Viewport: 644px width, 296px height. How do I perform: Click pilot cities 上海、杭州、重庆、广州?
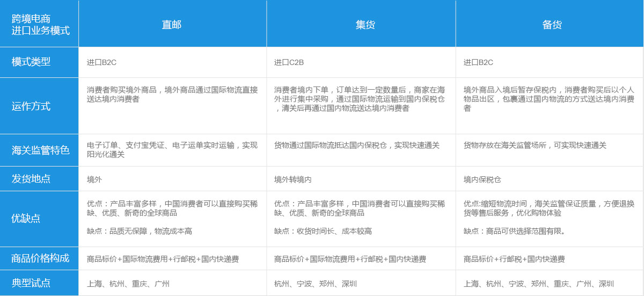pyautogui.click(x=128, y=284)
